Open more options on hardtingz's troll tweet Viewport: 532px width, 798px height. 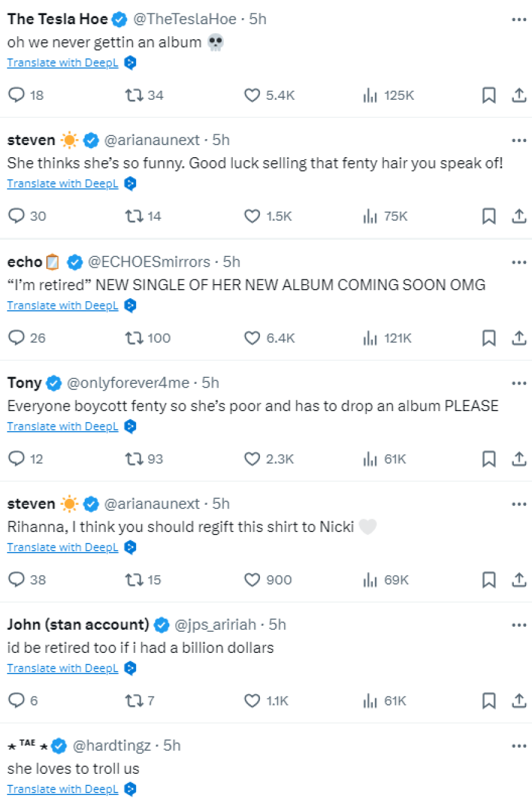pyautogui.click(x=519, y=746)
